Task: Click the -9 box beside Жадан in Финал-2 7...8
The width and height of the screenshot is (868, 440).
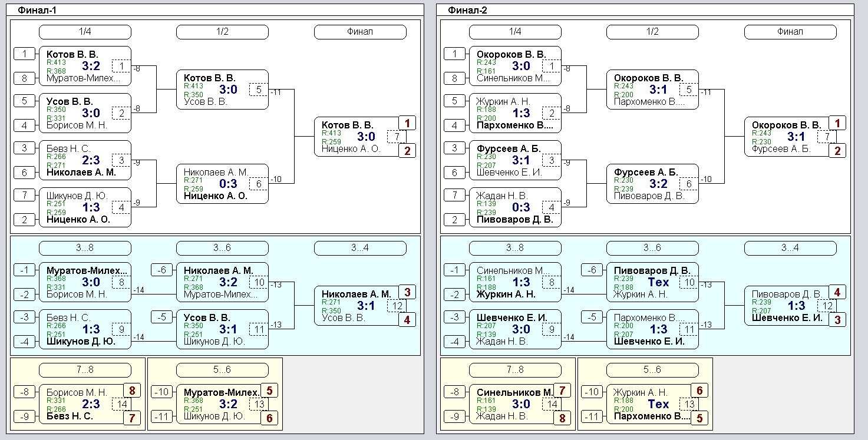Action: click(x=455, y=416)
